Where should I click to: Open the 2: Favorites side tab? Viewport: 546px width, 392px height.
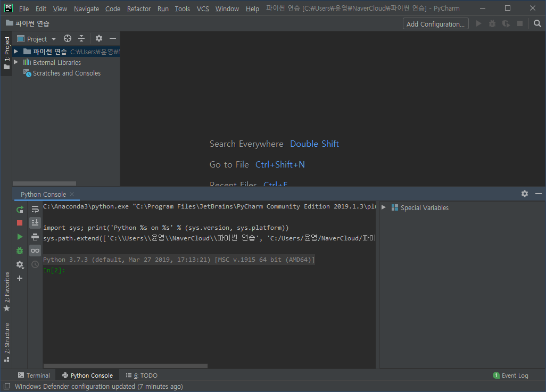[x=6, y=291]
